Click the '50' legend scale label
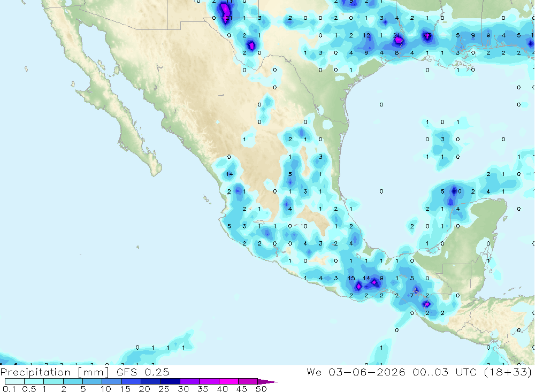 262,389
